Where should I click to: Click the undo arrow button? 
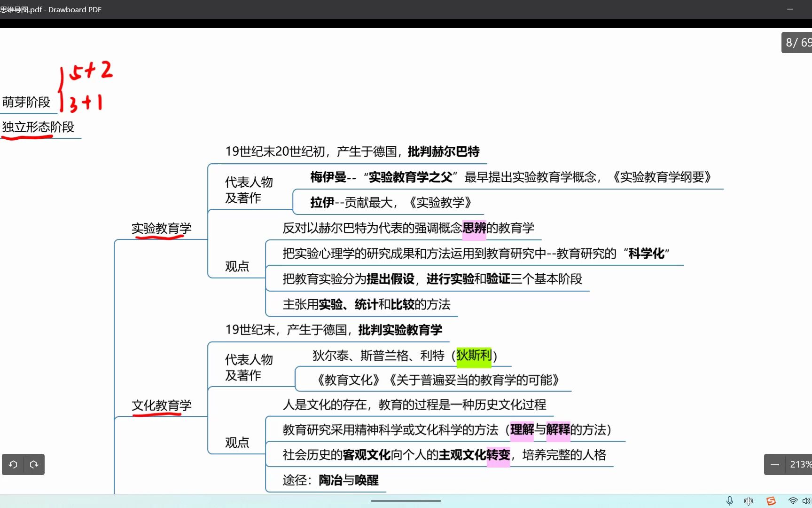point(13,464)
